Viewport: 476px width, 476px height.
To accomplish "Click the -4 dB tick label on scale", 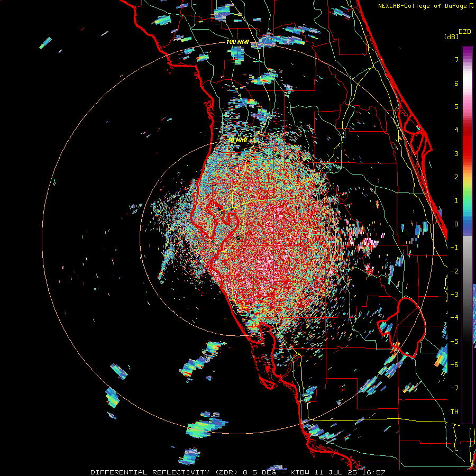I will click(454, 317).
